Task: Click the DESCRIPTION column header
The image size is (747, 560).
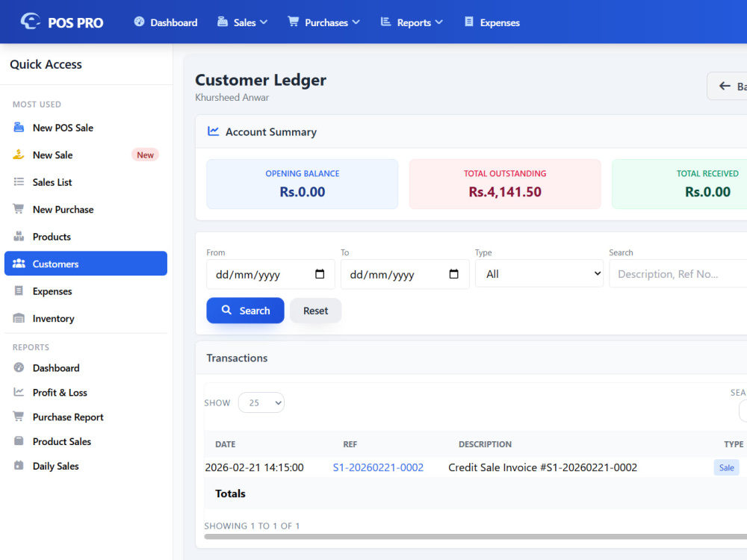Action: 485,444
